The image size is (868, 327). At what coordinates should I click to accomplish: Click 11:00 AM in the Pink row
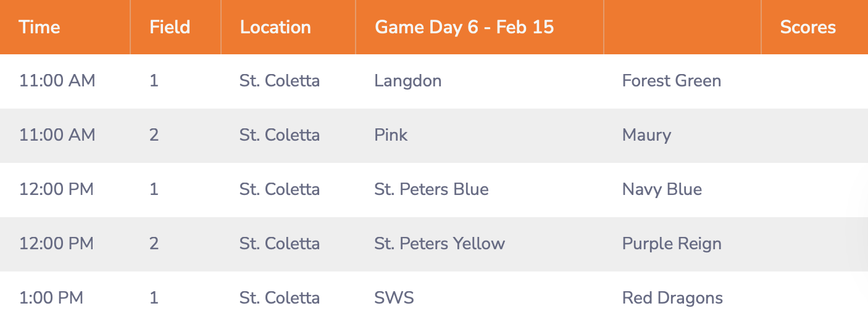click(57, 135)
